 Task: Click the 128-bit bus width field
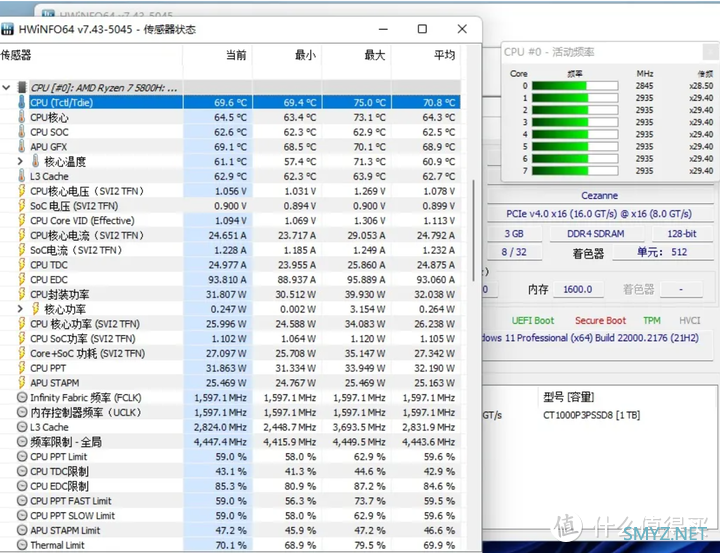click(x=682, y=234)
